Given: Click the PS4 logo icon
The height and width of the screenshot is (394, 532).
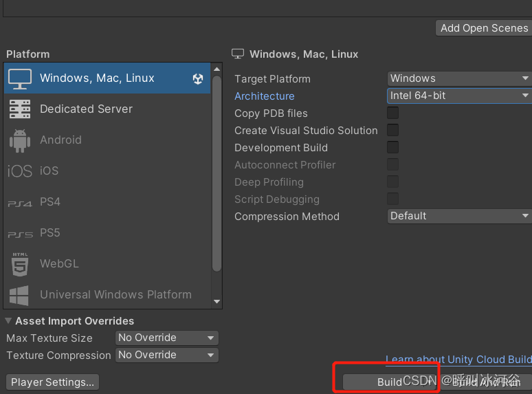Looking at the screenshot, I should 20,204.
